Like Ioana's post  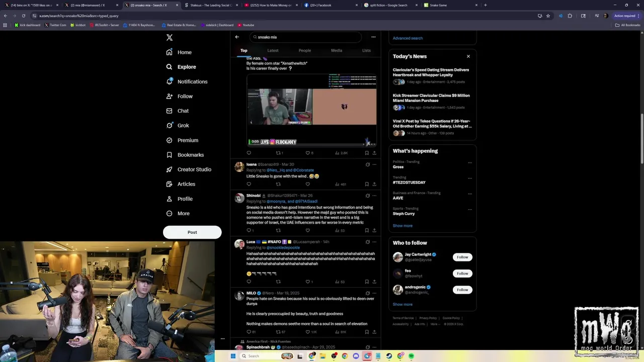(x=307, y=184)
